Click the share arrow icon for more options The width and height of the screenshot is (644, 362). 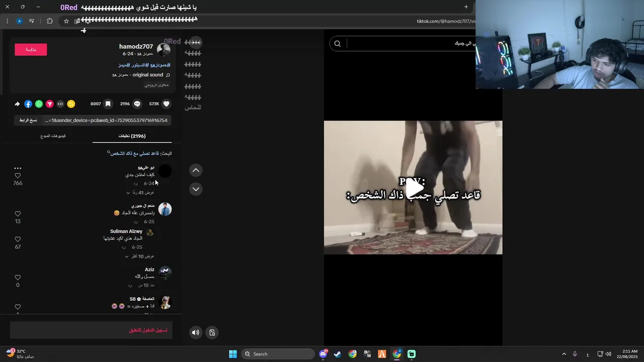(17, 104)
